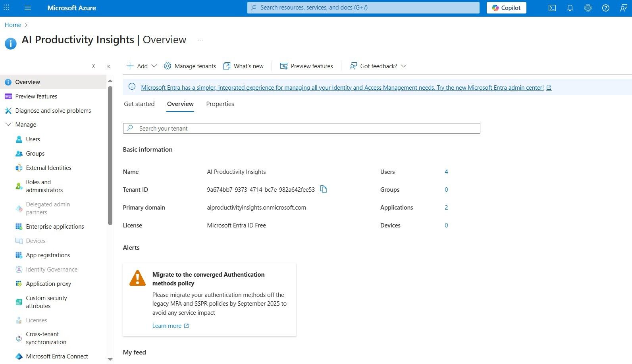Switch to the Get started tab

tap(139, 104)
